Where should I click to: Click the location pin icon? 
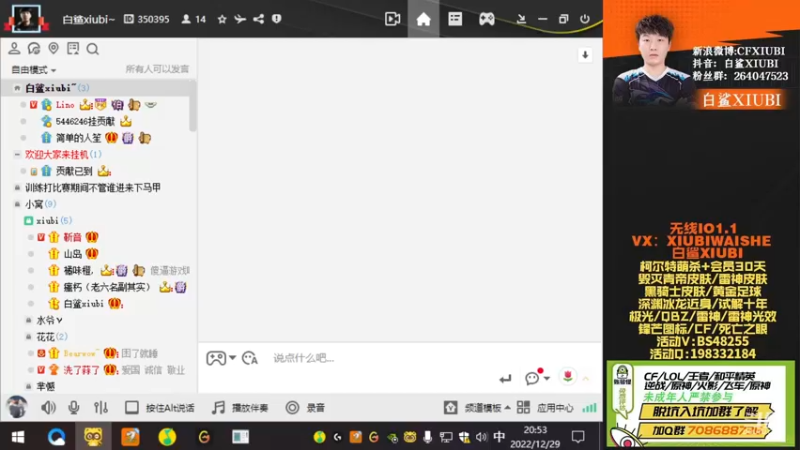click(x=53, y=48)
